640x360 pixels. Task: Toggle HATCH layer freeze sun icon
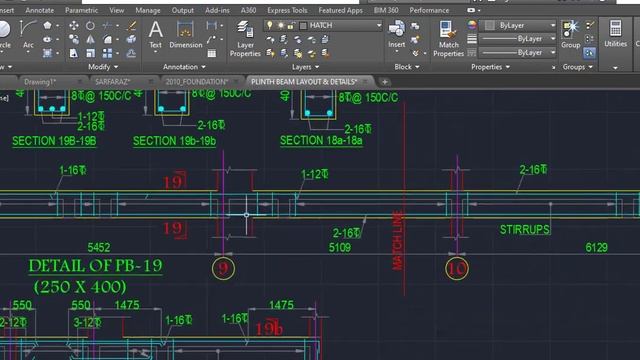point(281,25)
